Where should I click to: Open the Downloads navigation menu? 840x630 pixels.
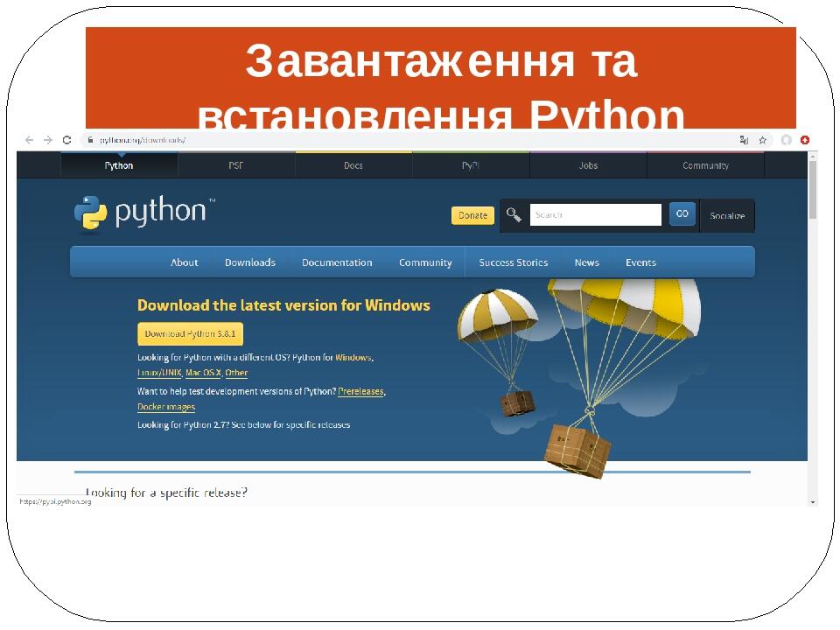coord(250,262)
